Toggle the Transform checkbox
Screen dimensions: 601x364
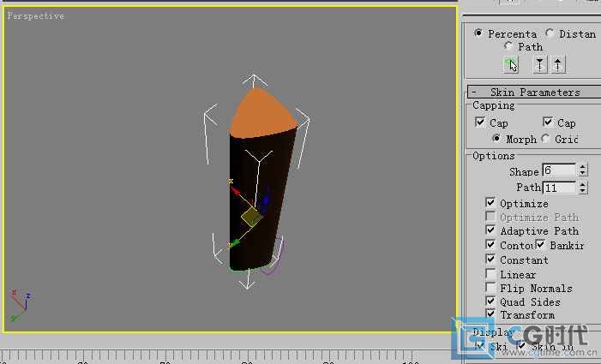tap(490, 313)
